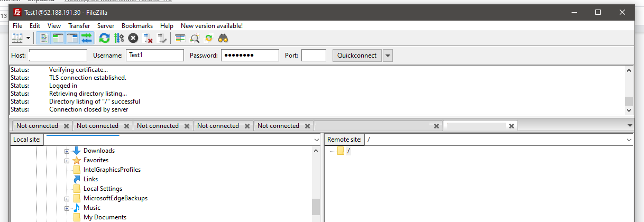This screenshot has width=644, height=222.
Task: Open the File menu
Action: click(x=17, y=25)
